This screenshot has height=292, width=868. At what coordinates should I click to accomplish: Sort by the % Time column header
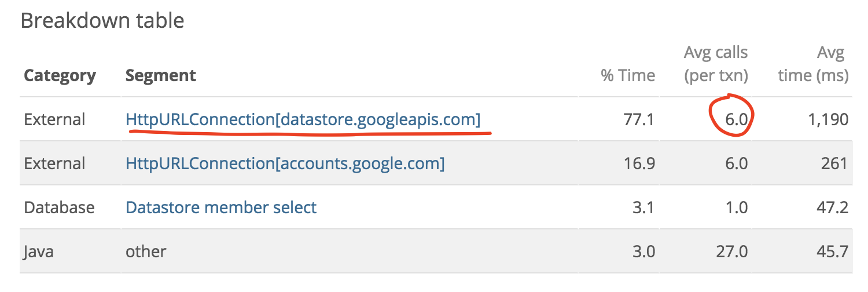pos(628,76)
